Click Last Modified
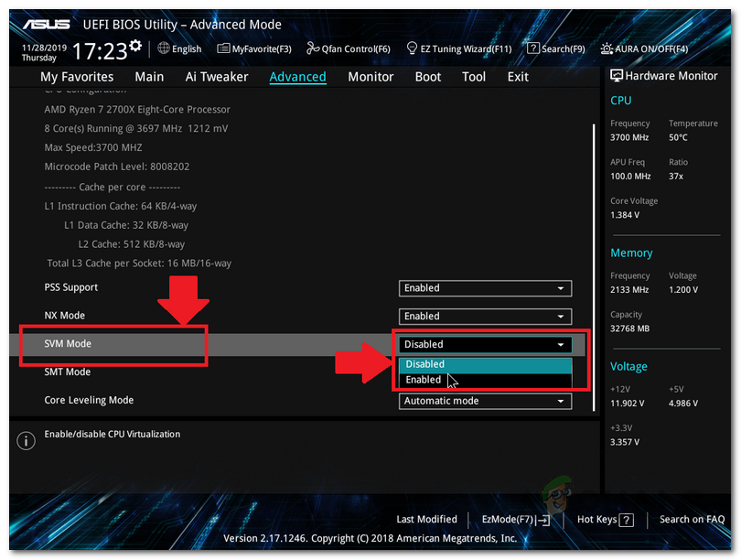741x560 pixels. pos(426,520)
